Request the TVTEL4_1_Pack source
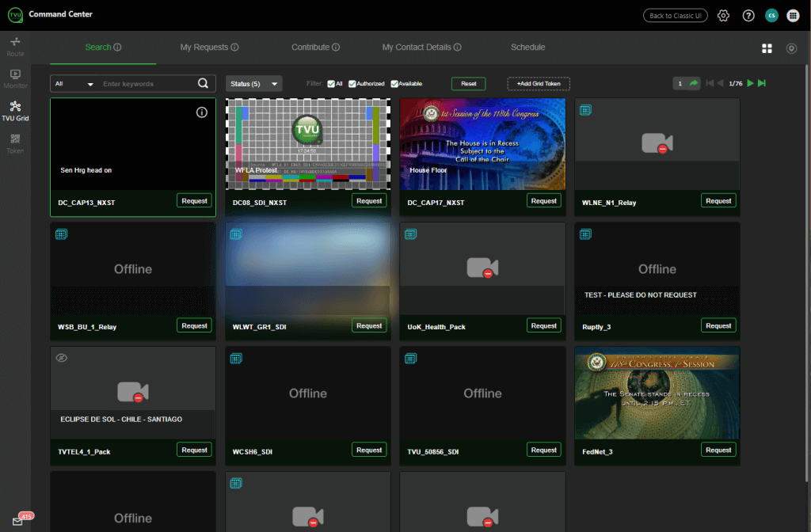Image resolution: width=811 pixels, height=532 pixels. (194, 450)
